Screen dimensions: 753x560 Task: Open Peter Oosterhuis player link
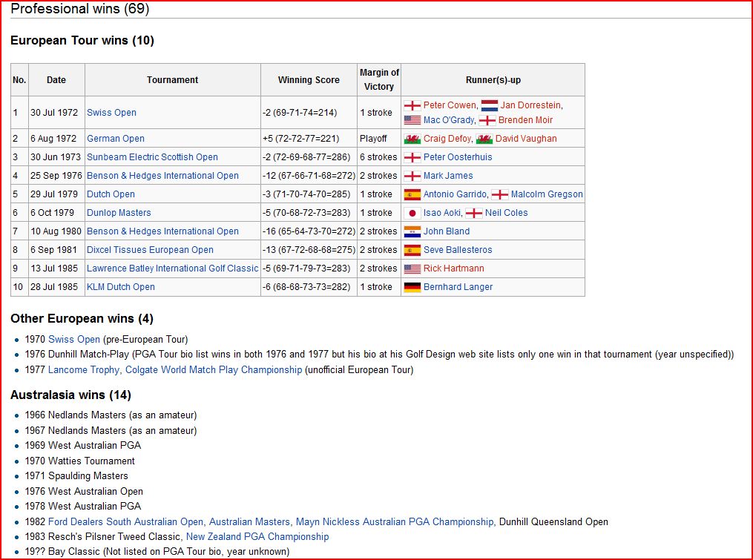tap(458, 157)
